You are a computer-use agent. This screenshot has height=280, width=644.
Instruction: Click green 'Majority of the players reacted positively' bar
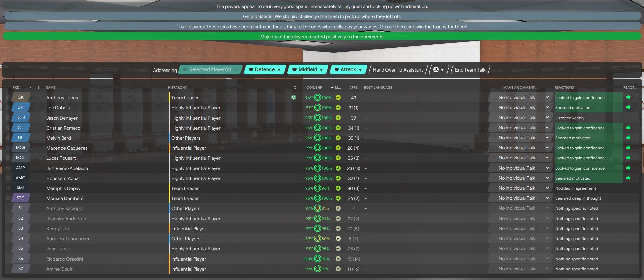click(x=322, y=37)
